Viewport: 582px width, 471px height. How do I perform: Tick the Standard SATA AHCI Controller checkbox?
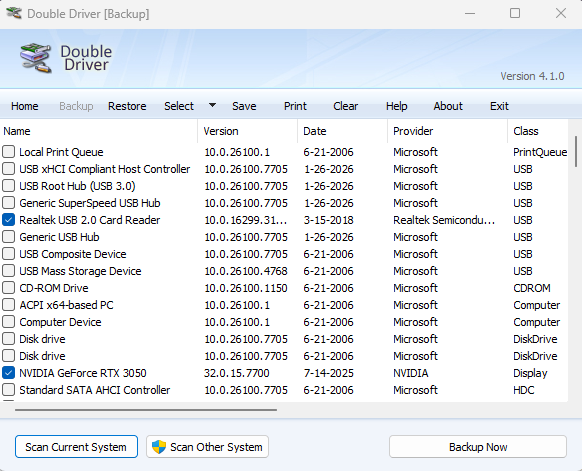(x=9, y=390)
